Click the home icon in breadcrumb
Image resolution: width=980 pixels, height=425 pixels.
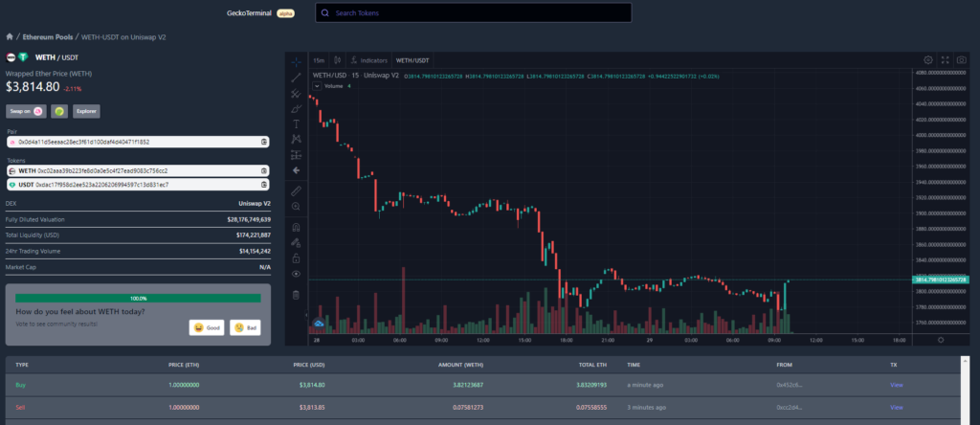(x=10, y=37)
